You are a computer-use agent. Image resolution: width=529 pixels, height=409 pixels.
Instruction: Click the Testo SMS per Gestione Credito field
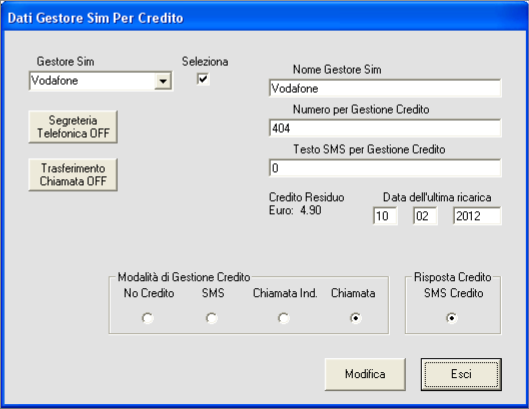pos(385,168)
